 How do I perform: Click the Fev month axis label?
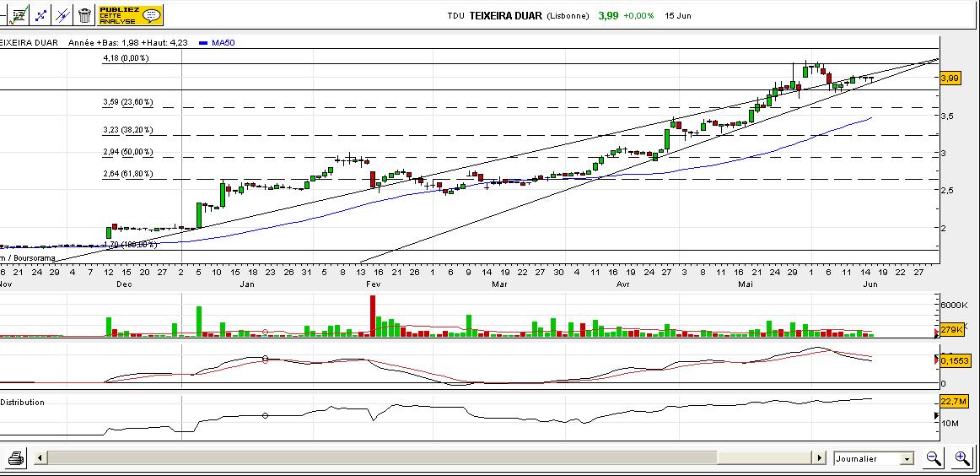373,284
